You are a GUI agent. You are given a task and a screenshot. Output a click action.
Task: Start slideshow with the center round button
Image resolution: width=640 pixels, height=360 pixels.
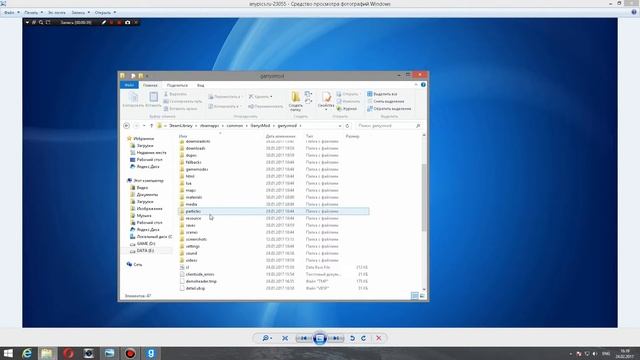320,338
